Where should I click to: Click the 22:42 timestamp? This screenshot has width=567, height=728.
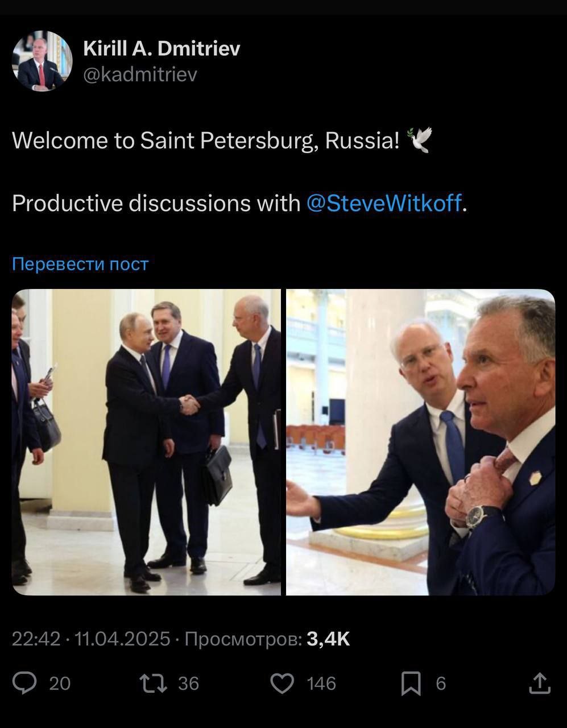point(36,639)
